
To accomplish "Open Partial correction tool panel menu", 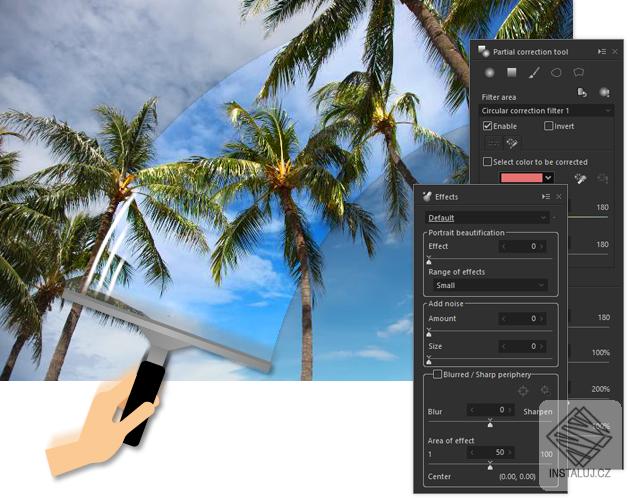I will [x=602, y=51].
